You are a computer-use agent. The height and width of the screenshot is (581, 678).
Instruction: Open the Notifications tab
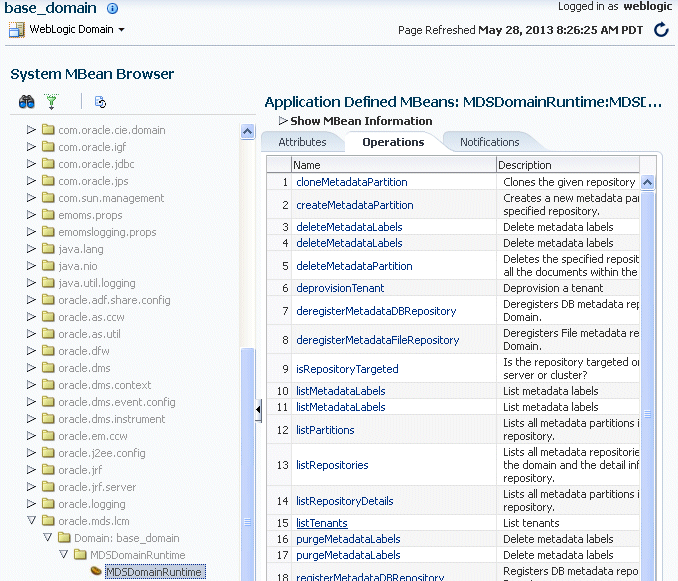click(x=489, y=142)
